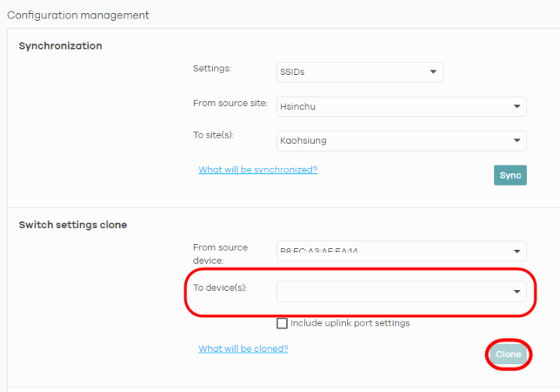This screenshot has height=392, width=560.
Task: Click the To site(s) dropdown arrow icon
Action: click(x=516, y=141)
